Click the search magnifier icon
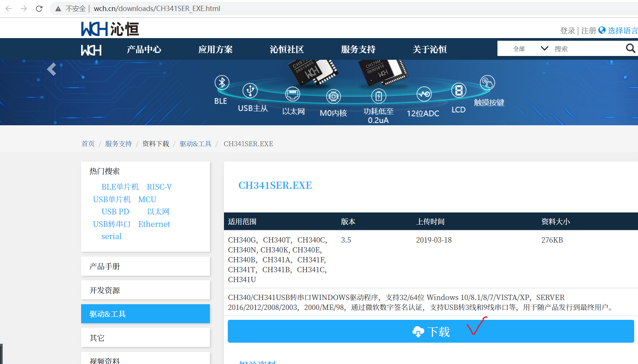Viewport: 638px width, 364px height. (630, 48)
